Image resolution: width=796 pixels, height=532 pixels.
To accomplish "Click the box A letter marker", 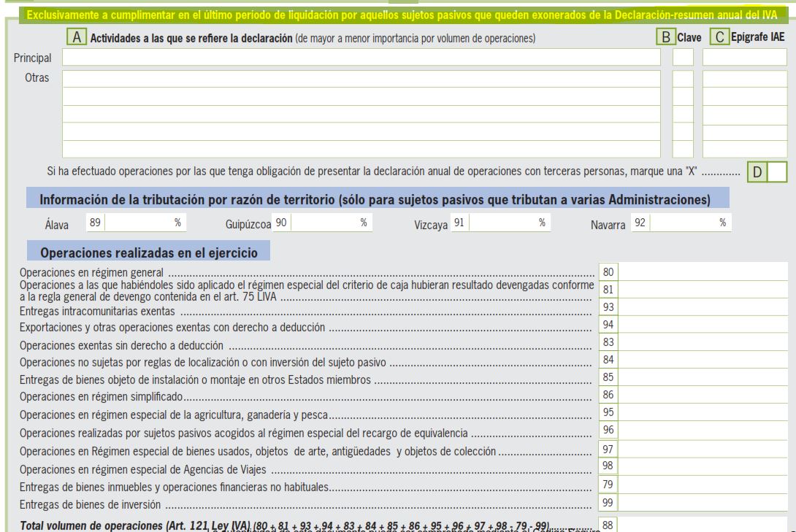I will coord(77,37).
